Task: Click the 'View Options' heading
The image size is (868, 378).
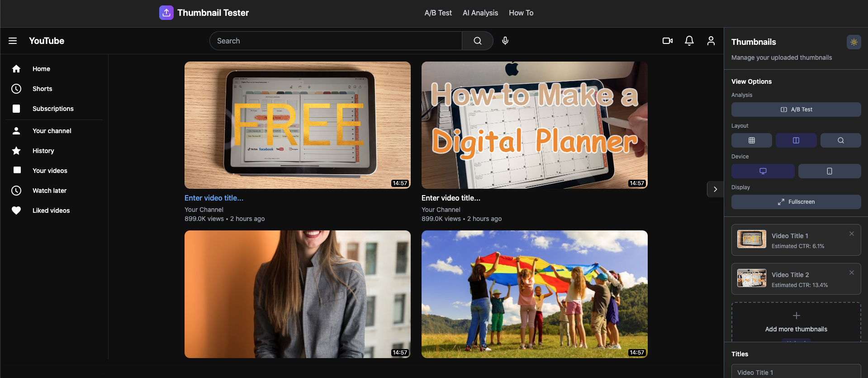Action: click(x=752, y=81)
